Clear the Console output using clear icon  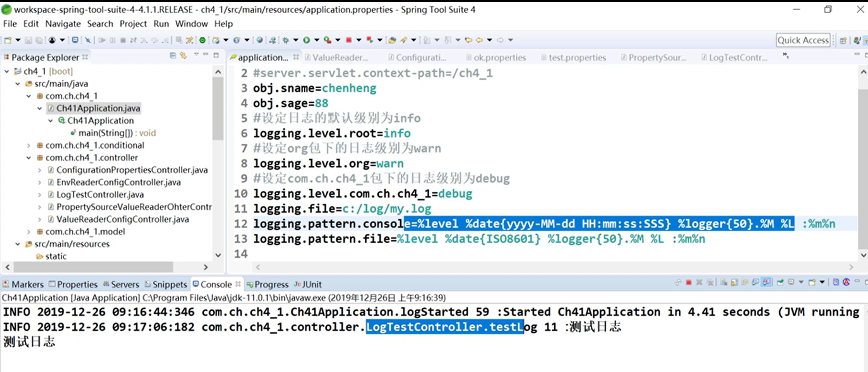[x=724, y=283]
